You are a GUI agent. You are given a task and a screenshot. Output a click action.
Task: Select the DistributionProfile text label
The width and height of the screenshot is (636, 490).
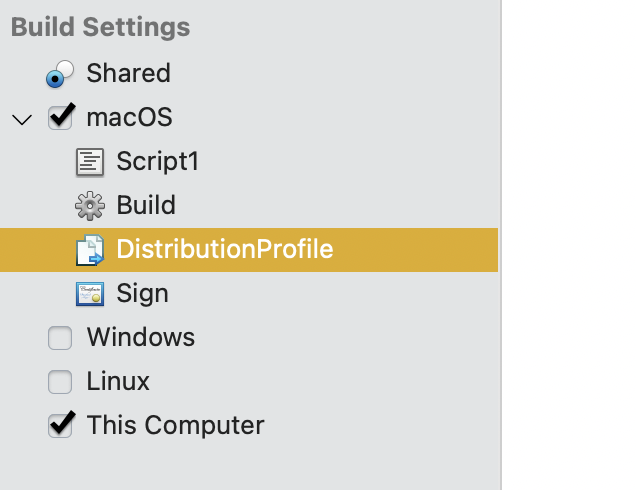(224, 250)
